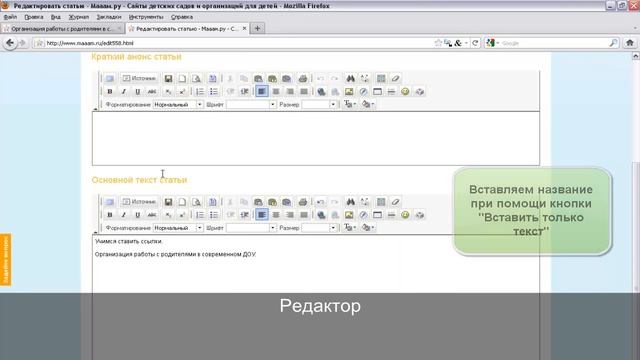Toggle center alignment in main text editor
Viewport: 640px width, 360px height.
pos(276,215)
